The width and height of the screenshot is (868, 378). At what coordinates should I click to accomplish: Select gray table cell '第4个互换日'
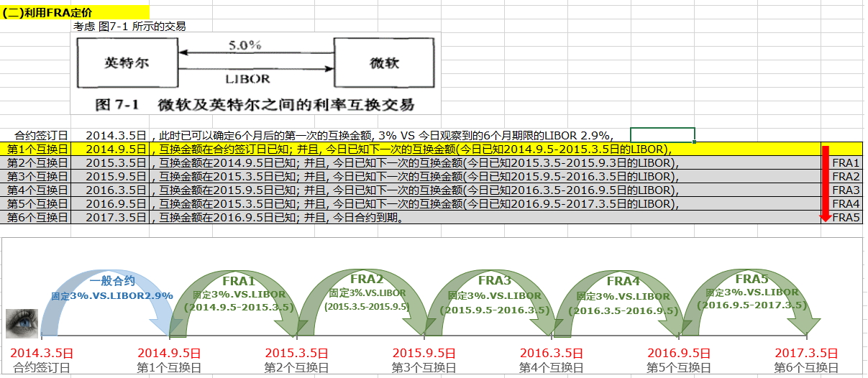35,190
